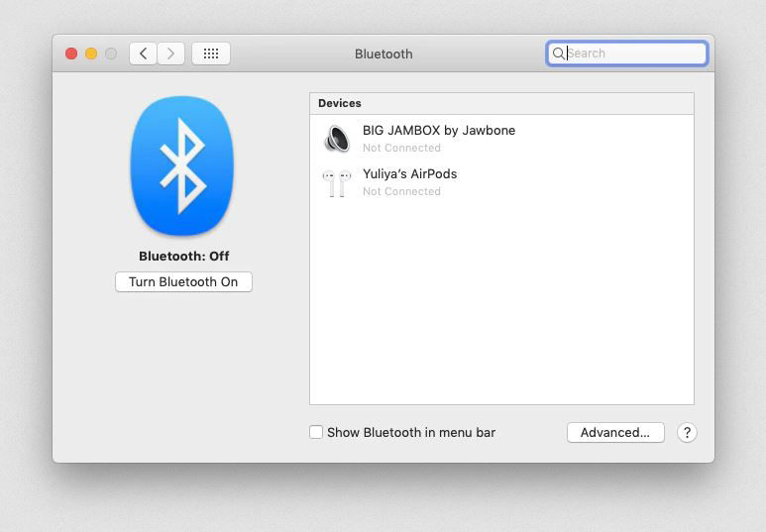
Task: Click Not Connected under BIG JAMBOX
Action: tap(401, 148)
